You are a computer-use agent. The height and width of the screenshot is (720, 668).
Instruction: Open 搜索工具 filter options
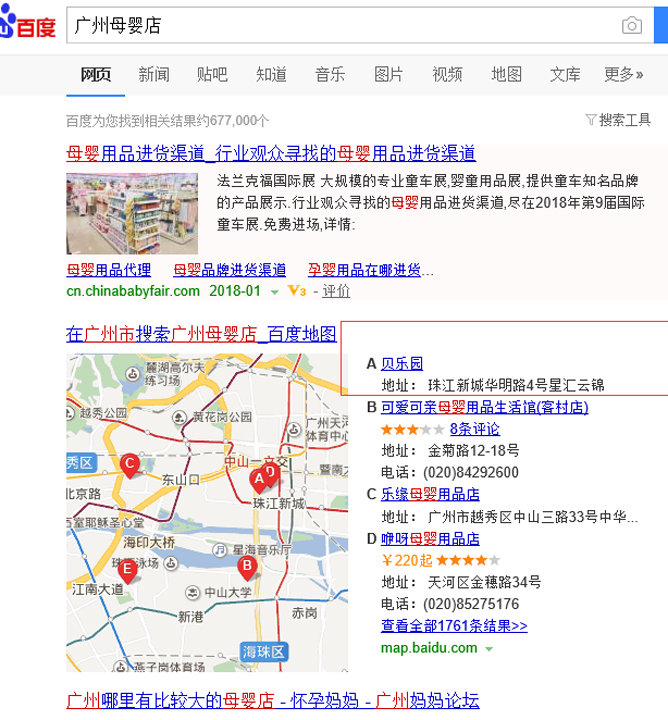coord(617,120)
